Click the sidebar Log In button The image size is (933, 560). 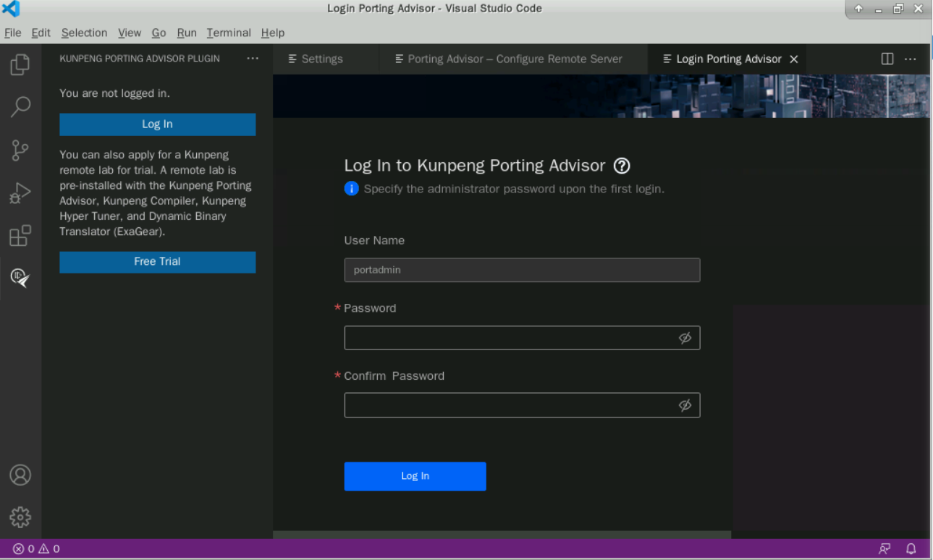coord(157,124)
